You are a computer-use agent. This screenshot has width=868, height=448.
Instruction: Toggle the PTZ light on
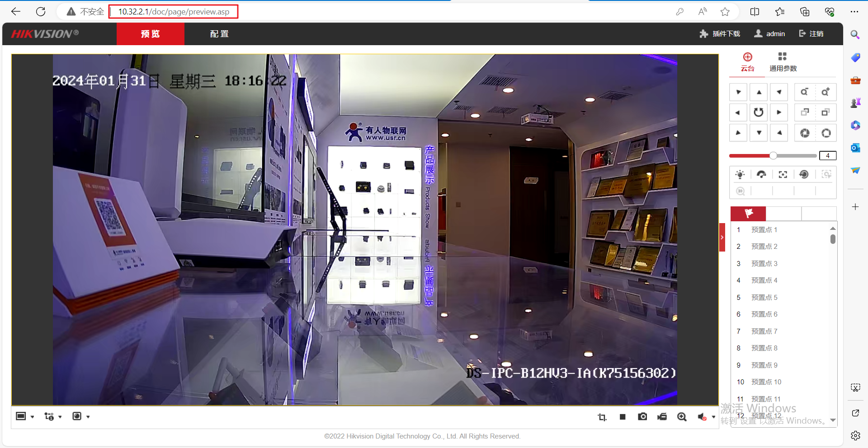(740, 175)
